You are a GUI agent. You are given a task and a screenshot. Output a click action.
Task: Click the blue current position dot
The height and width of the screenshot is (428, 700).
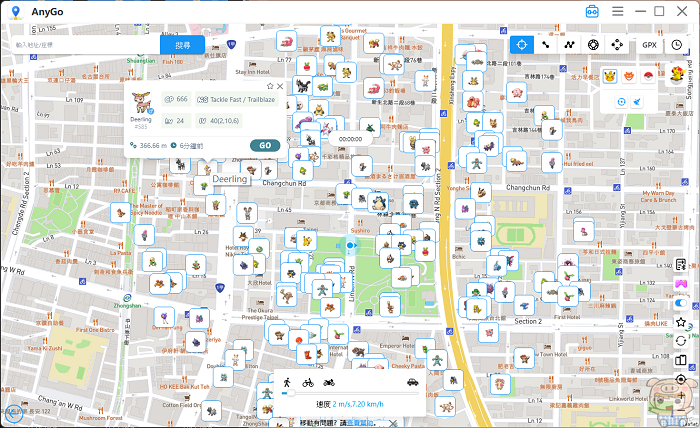[x=350, y=245]
